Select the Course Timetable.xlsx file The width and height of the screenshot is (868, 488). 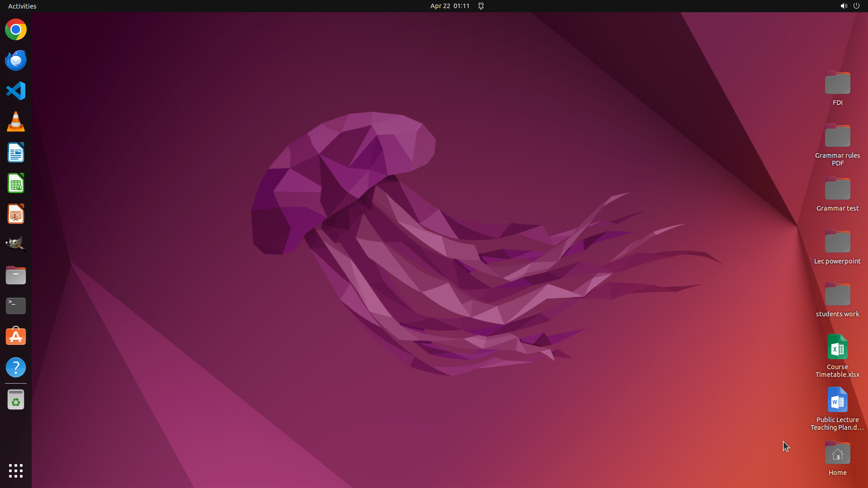tap(837, 348)
